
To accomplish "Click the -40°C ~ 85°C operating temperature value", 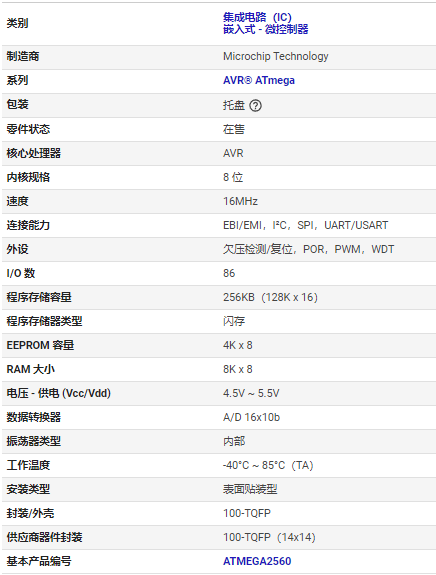I will 268,465.
